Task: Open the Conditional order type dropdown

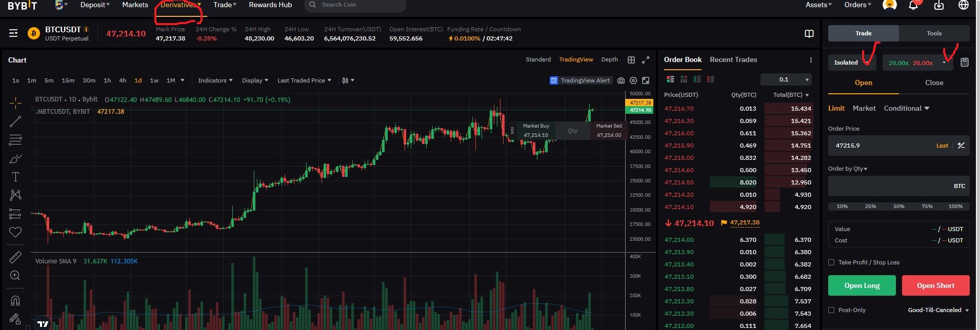Action: coord(906,108)
